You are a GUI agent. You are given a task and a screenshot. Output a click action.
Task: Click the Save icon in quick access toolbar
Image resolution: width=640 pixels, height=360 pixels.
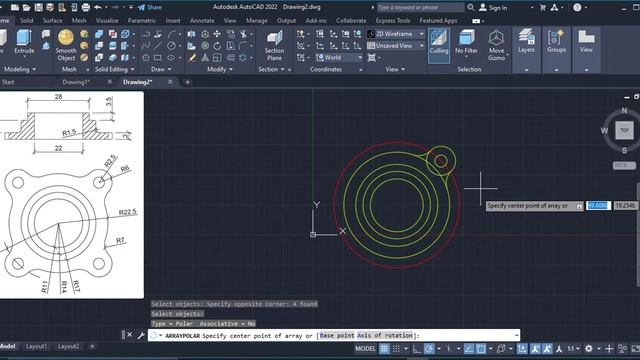[38, 7]
